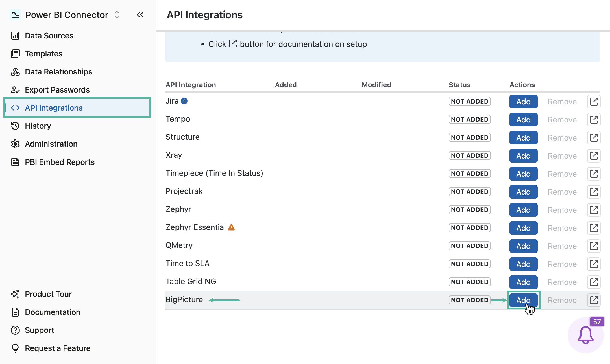The image size is (610, 364).
Task: Navigate to Export Passwords
Action: (57, 90)
